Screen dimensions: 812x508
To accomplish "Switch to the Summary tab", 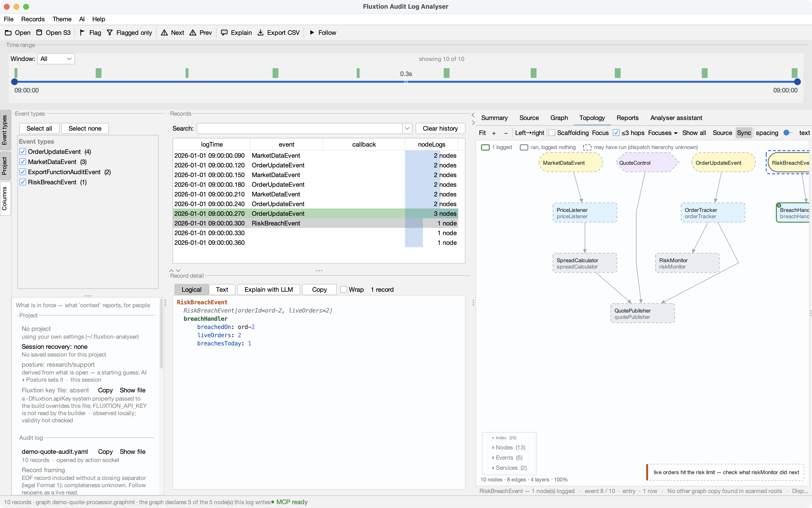I will point(494,118).
